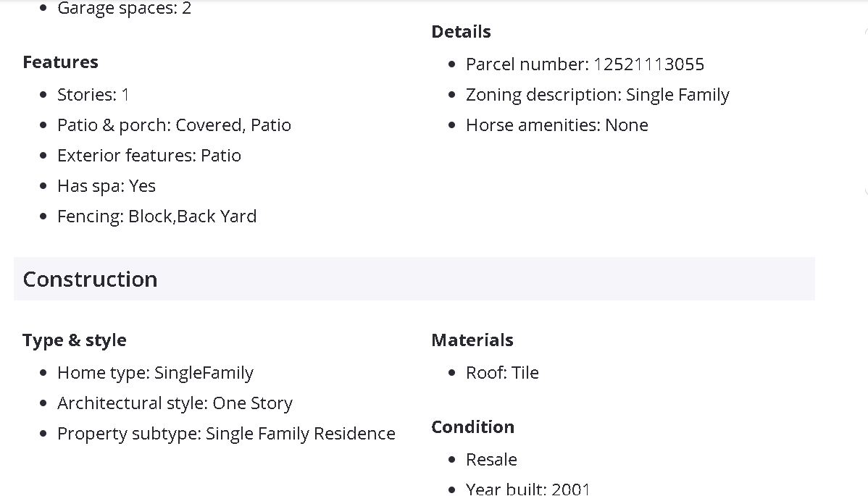The height and width of the screenshot is (496, 868).
Task: Click the Architectural style: One Story item
Action: pyautogui.click(x=175, y=403)
